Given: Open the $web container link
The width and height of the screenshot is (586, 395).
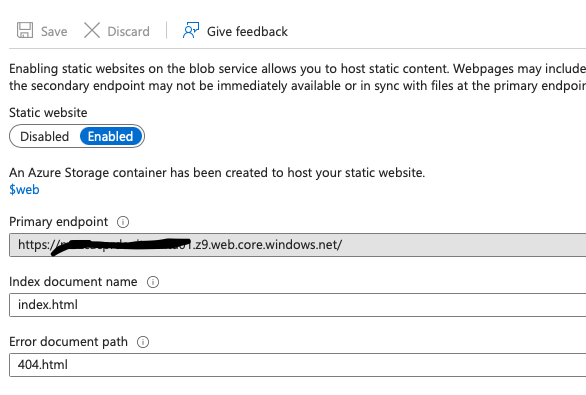Looking at the screenshot, I should (x=24, y=190).
